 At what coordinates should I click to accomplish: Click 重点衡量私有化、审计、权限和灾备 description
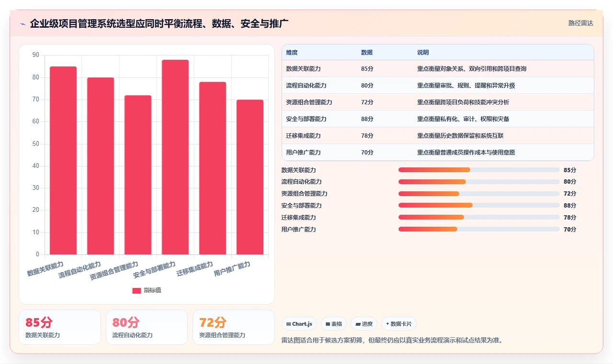(463, 119)
